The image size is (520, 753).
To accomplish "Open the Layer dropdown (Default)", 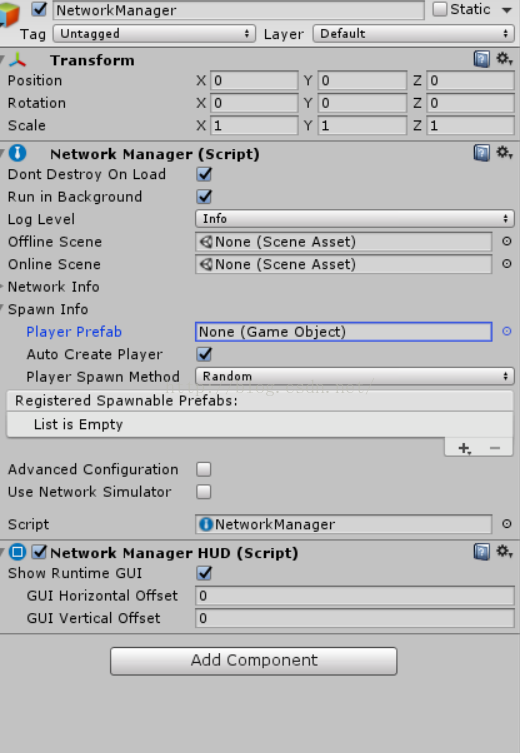I will [x=413, y=34].
